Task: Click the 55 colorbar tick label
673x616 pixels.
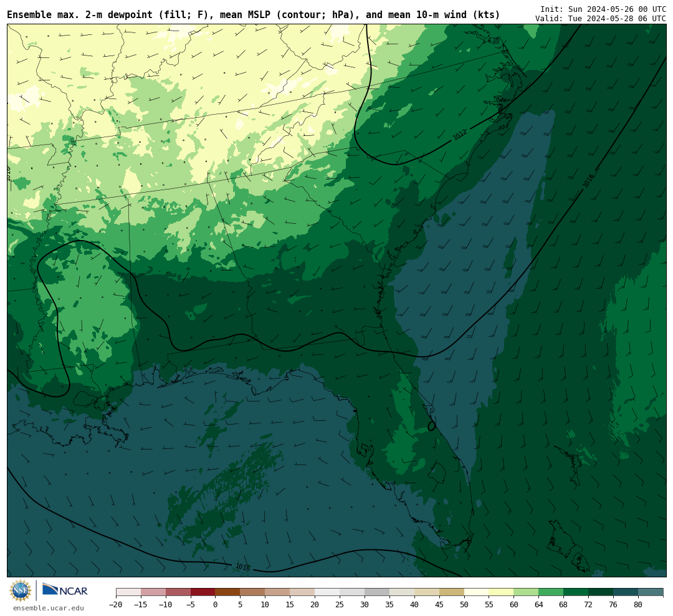Action: pos(489,605)
